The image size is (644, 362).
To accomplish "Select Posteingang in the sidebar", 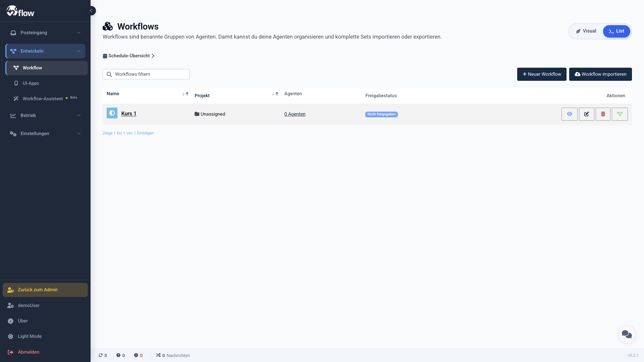I will click(x=34, y=33).
